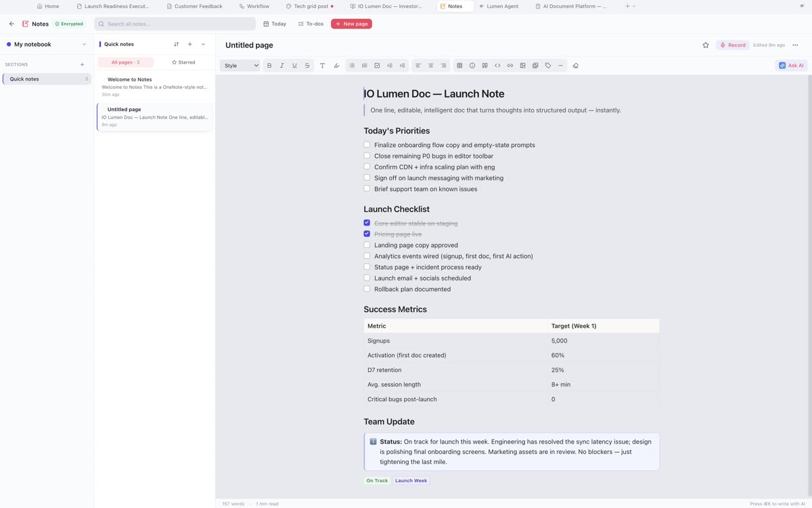Check 'Confirm CDN + infra scaling plan' task
Screen dimensions: 812x508
coord(367,167)
